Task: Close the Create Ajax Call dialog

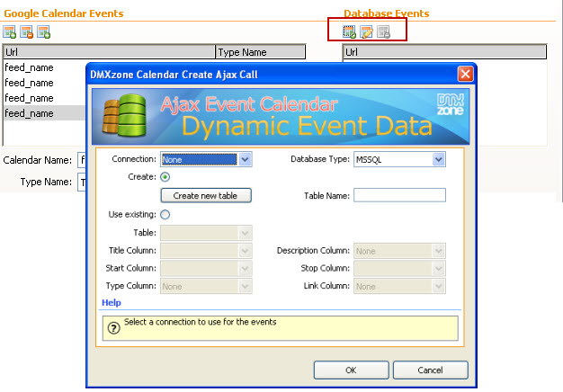Action: (x=465, y=75)
